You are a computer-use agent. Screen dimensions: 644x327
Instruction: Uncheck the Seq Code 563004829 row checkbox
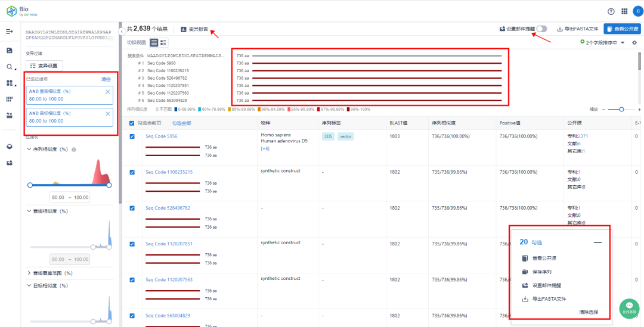tap(132, 316)
